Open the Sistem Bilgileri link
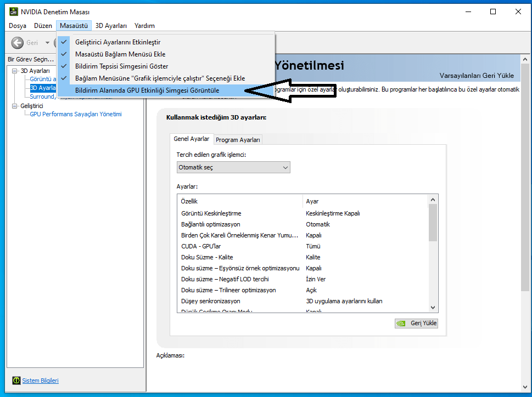The image size is (532, 397). tap(41, 381)
